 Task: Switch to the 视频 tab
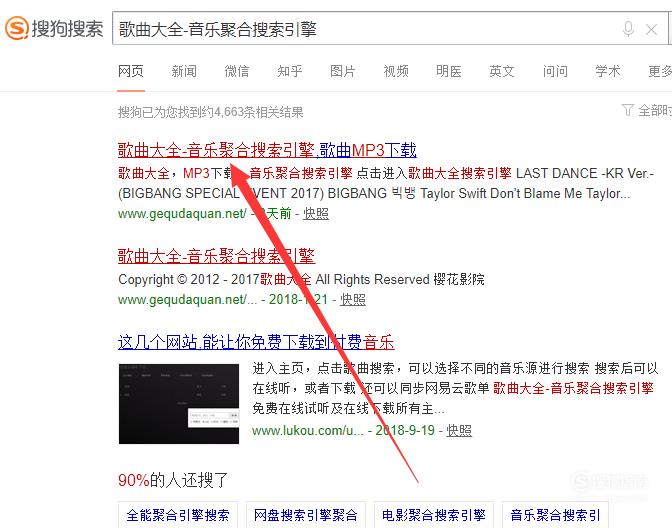[x=396, y=71]
